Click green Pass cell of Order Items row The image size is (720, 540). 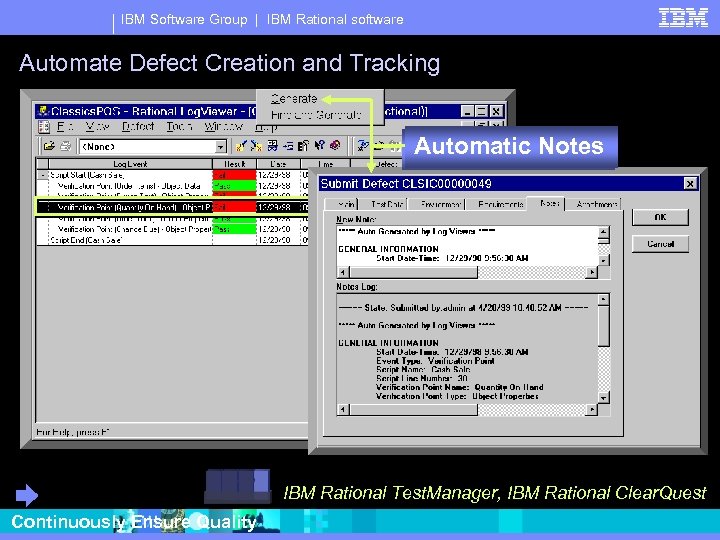point(234,186)
